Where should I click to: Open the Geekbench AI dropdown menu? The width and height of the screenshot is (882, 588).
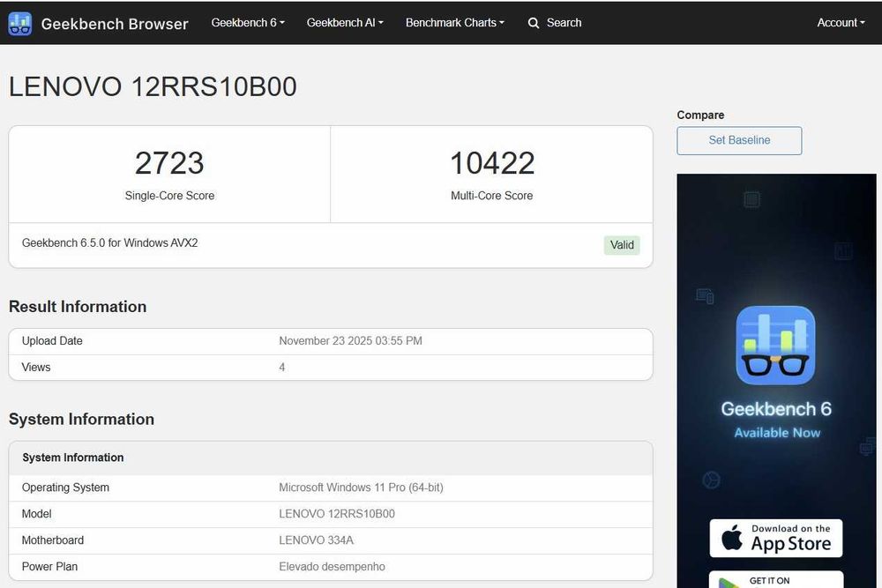(x=345, y=23)
